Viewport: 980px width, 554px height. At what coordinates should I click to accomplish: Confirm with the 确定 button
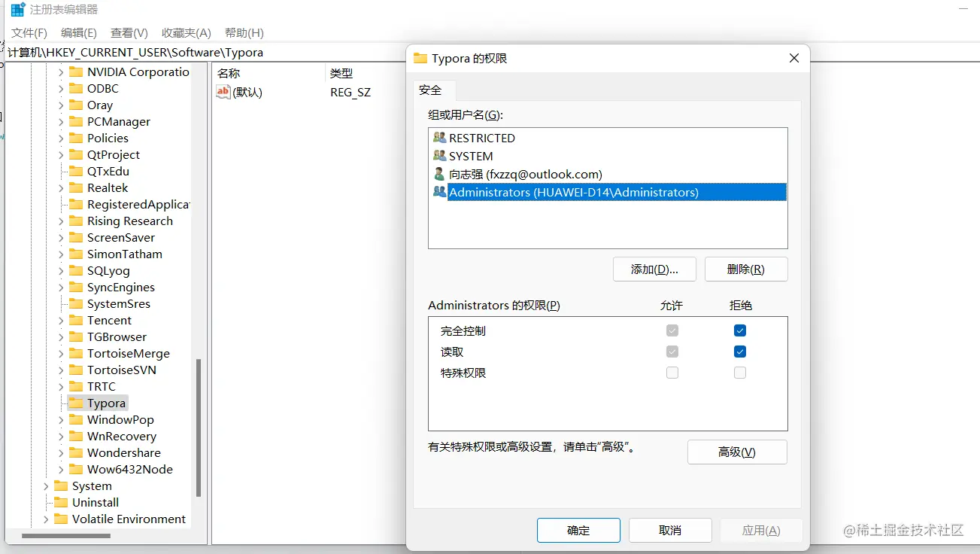578,530
